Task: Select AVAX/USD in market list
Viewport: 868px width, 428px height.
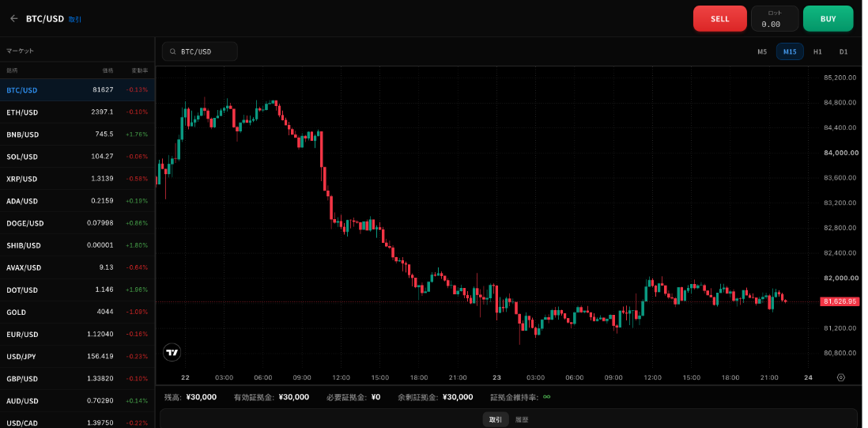Action: coord(77,267)
